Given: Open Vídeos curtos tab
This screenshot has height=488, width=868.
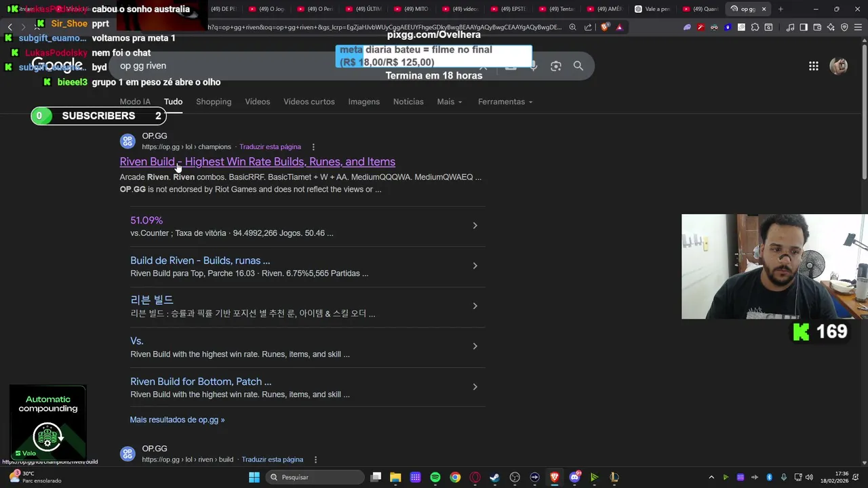Looking at the screenshot, I should pos(309,102).
